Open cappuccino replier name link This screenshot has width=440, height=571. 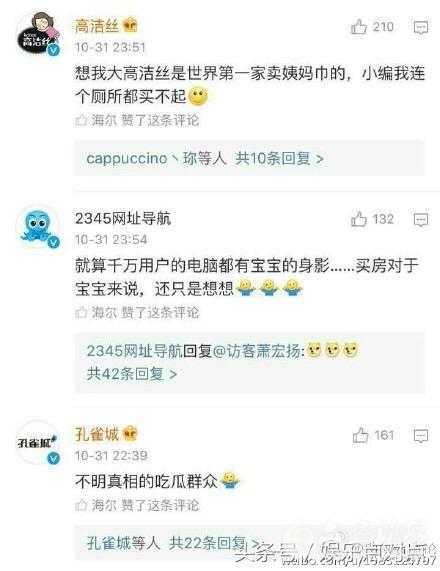coord(127,158)
